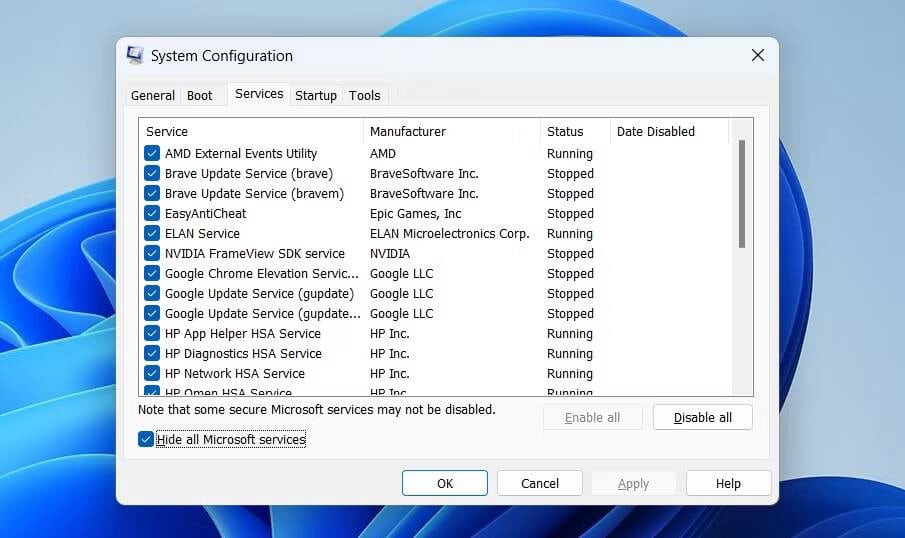Screen dimensions: 905x538
Task: Uncheck Brave Update Service (brave) checkbox
Action: tap(152, 173)
